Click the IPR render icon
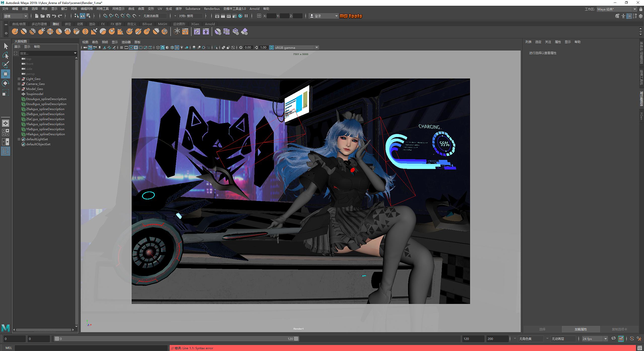 point(229,16)
